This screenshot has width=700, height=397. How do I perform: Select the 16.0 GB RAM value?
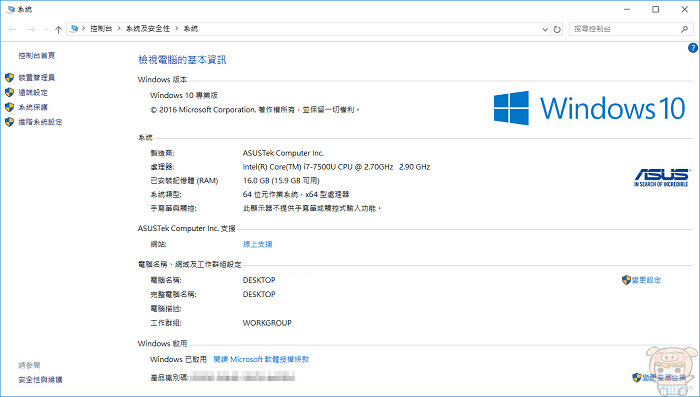pos(281,180)
